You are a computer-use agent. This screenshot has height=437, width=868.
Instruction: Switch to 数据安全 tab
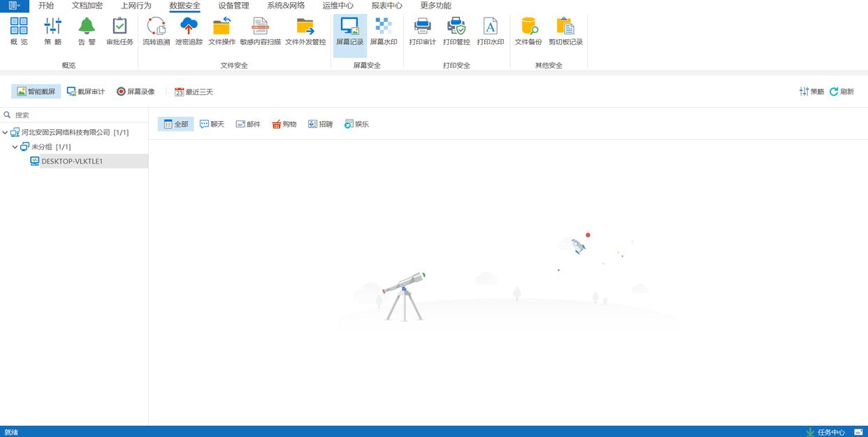(x=185, y=6)
